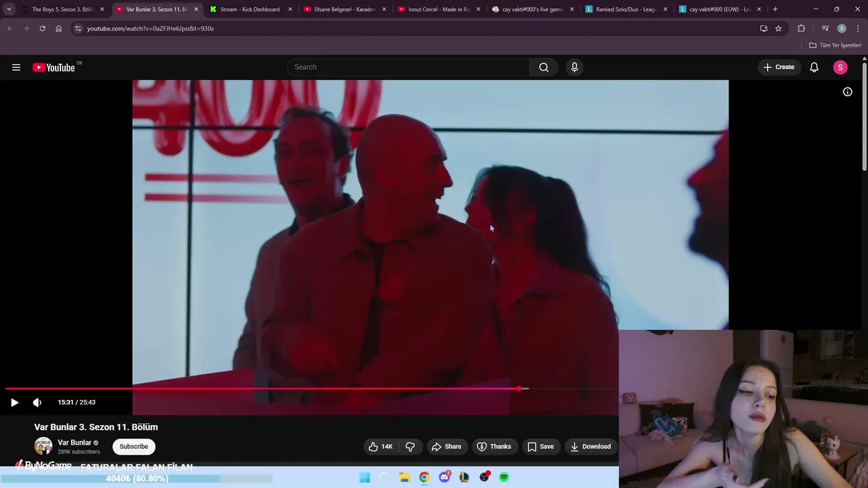Open the Windows Start menu
Screen dimensions: 868x488
click(x=365, y=477)
